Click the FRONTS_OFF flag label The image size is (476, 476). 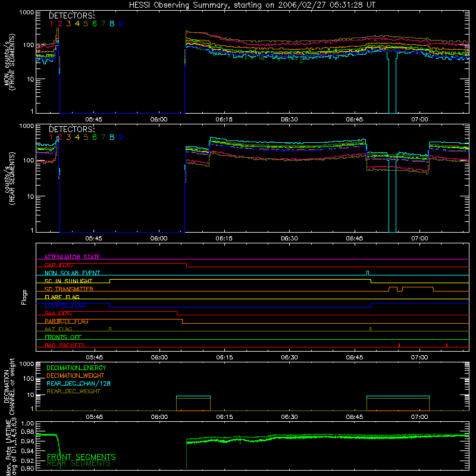[x=63, y=337]
